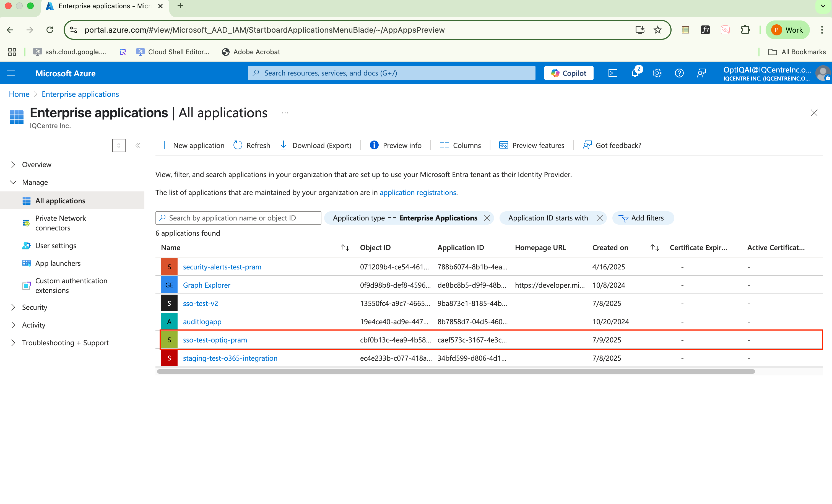
Task: Open the notifications bell
Action: coord(635,73)
